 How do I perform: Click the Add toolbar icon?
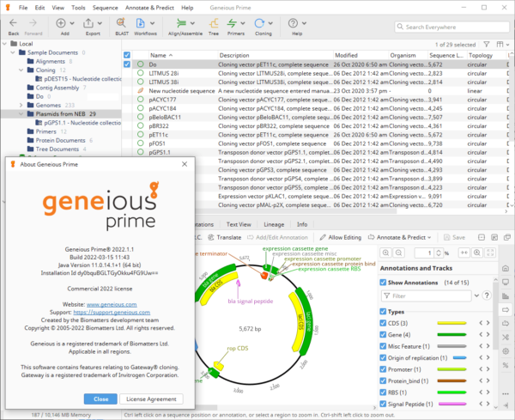point(61,23)
